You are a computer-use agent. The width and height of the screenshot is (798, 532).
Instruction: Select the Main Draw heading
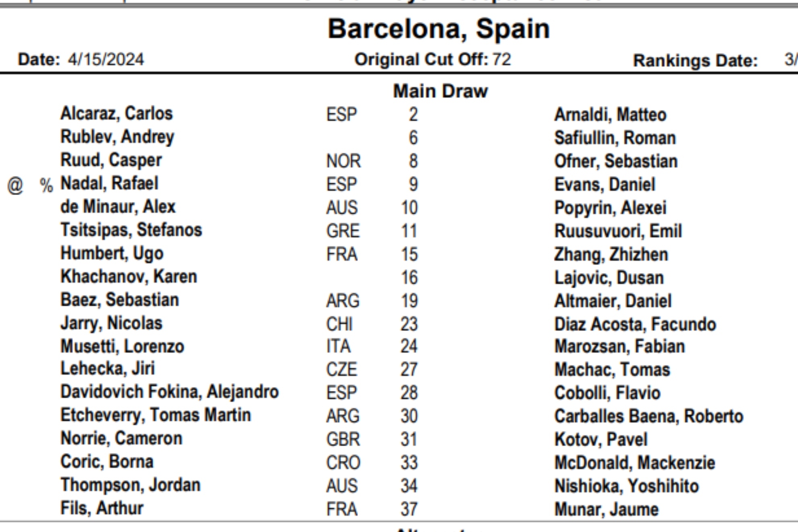coord(441,91)
